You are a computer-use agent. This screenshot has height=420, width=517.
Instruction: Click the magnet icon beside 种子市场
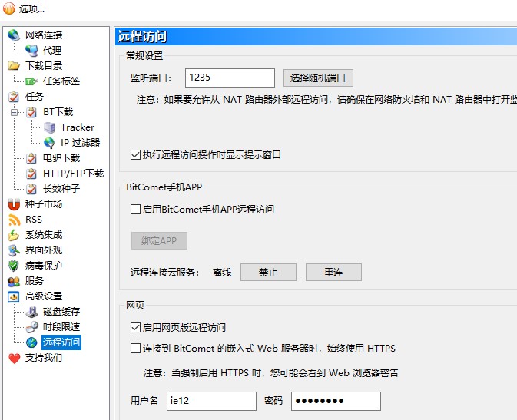point(14,204)
